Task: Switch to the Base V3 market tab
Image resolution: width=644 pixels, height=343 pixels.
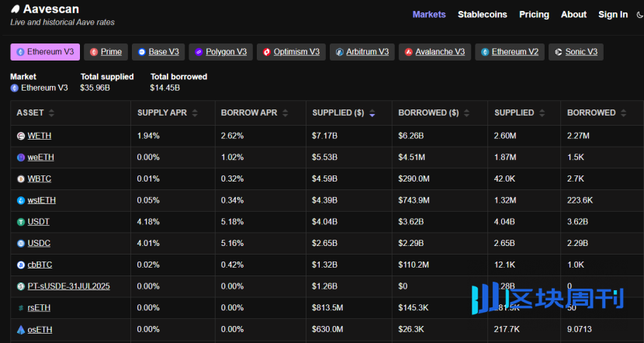Action: point(158,52)
